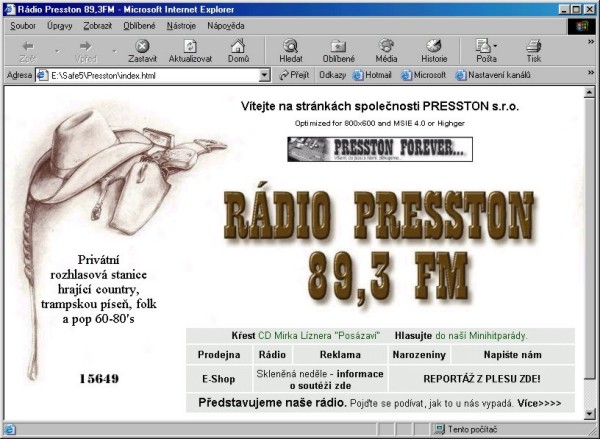Open the Vpřed history dropdown arrow
The image size is (600, 439).
coord(114,51)
